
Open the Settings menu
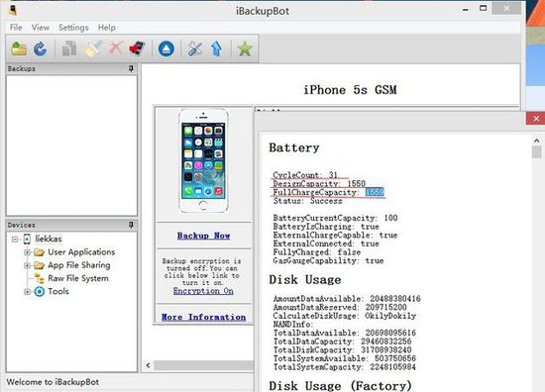(73, 28)
